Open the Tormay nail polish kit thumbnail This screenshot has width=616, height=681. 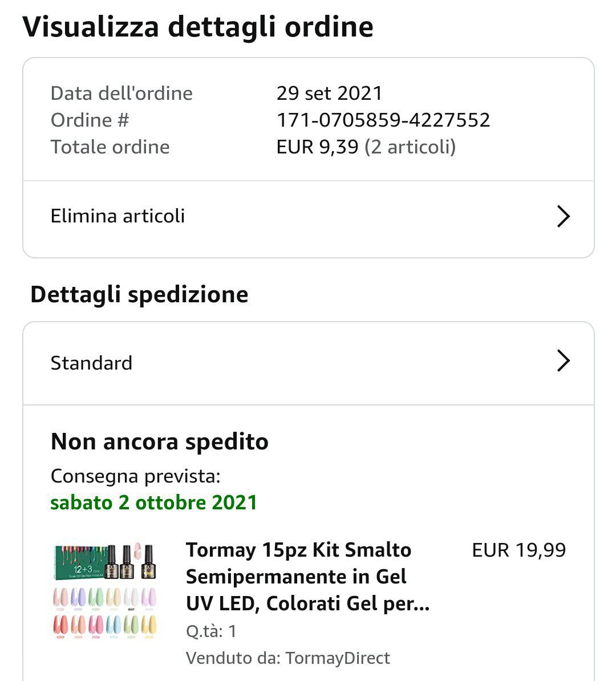(x=104, y=591)
